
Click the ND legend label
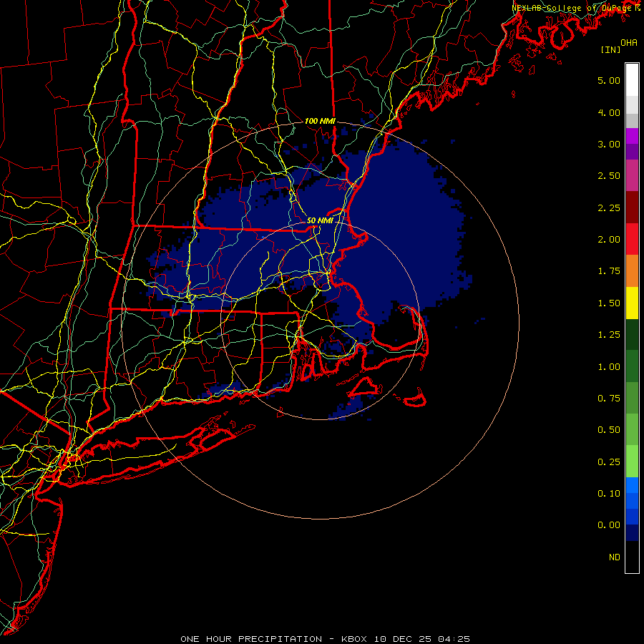point(615,557)
